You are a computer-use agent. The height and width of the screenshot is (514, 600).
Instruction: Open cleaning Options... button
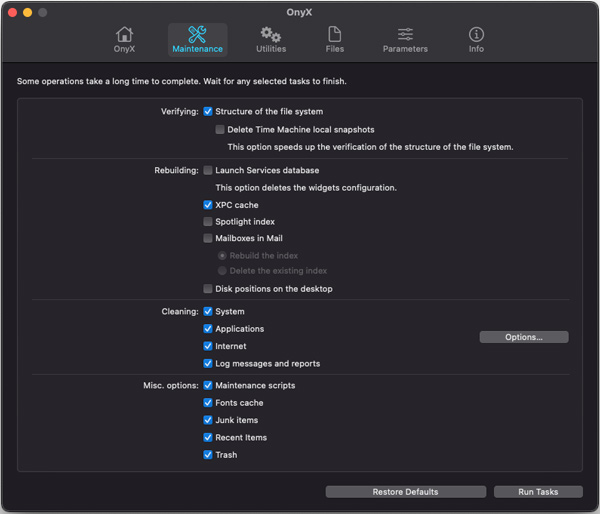(524, 337)
